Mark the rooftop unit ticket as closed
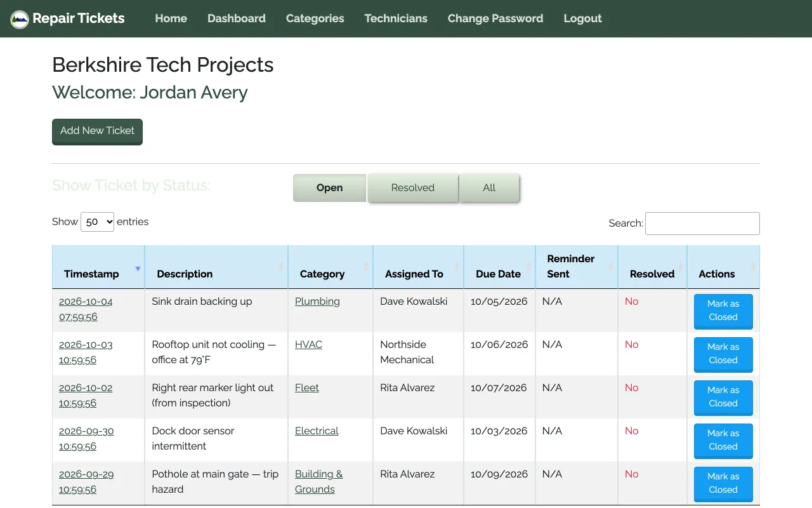The width and height of the screenshot is (812, 508). (723, 354)
